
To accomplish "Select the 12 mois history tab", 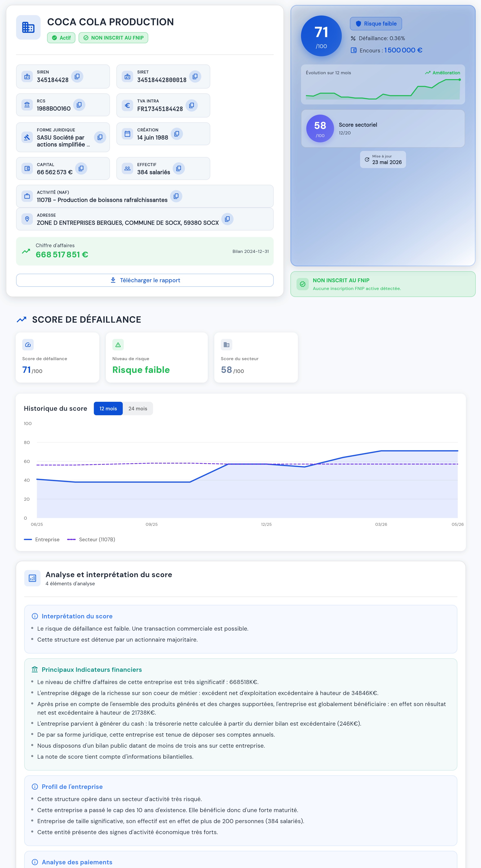I will pyautogui.click(x=108, y=408).
